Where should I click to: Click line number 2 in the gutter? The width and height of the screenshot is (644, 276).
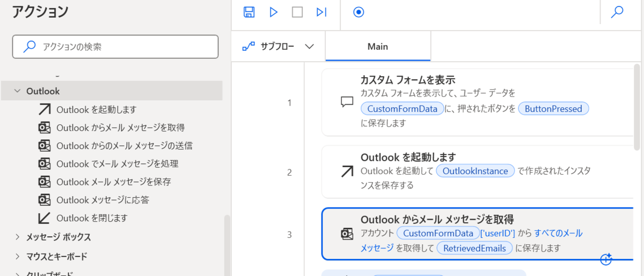[x=290, y=172]
